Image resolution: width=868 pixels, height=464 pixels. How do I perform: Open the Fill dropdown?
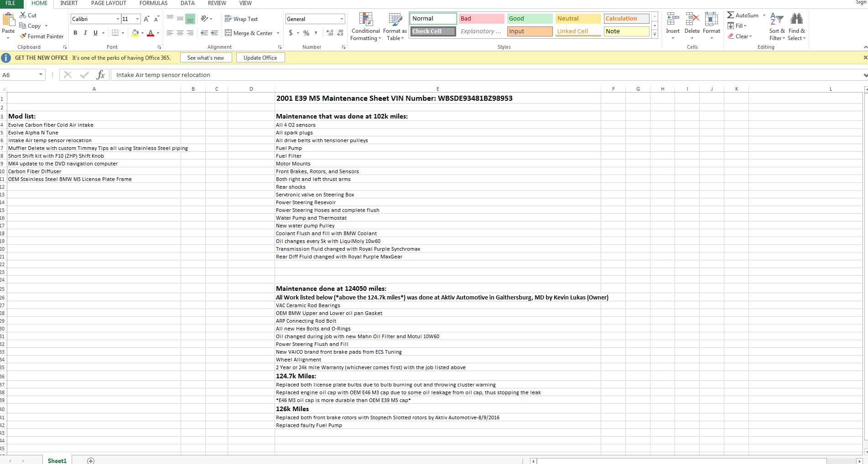point(737,26)
